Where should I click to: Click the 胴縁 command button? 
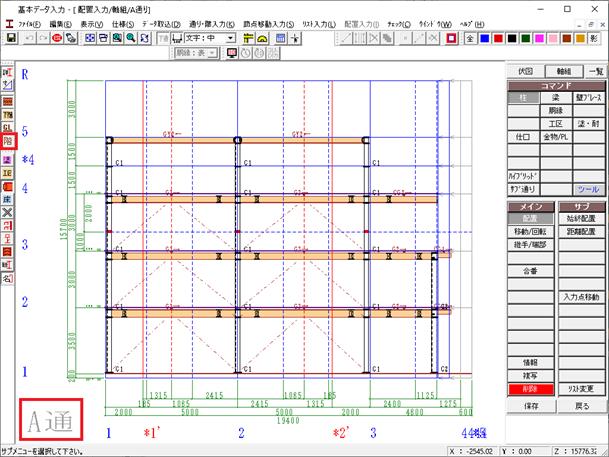point(556,111)
